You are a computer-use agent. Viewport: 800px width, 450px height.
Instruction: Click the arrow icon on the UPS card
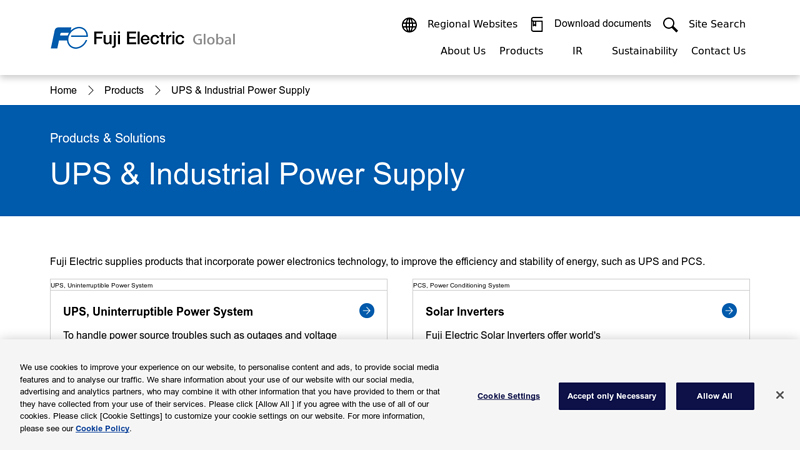[366, 311]
